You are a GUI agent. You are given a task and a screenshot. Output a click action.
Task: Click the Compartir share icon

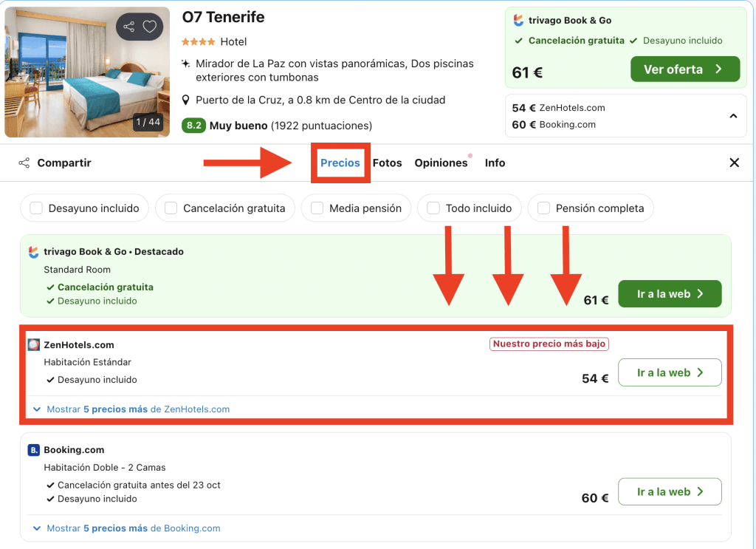[24, 163]
